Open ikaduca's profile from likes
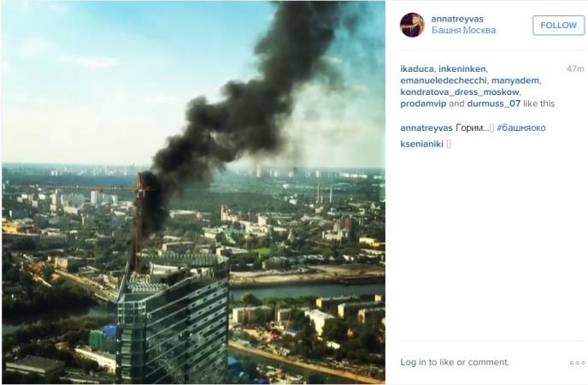The height and width of the screenshot is (385, 588). pos(417,69)
